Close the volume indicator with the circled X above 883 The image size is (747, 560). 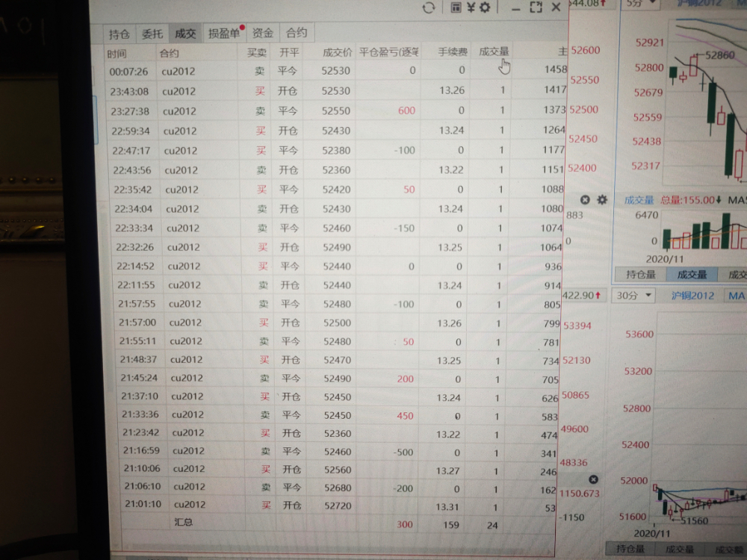[585, 200]
